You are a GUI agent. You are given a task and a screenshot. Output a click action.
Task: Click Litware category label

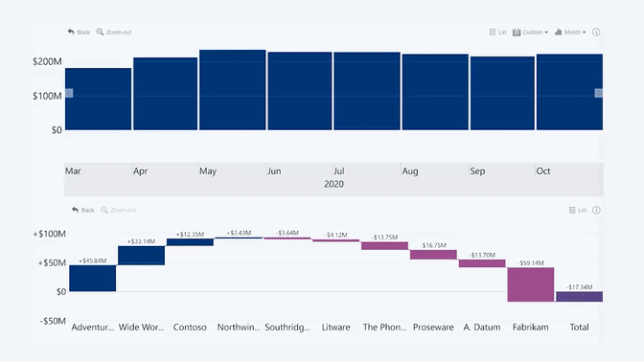click(x=336, y=328)
